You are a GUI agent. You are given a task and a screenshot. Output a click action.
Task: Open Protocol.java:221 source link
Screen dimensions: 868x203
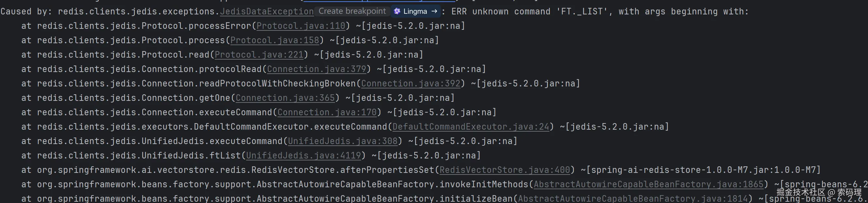[x=259, y=55]
